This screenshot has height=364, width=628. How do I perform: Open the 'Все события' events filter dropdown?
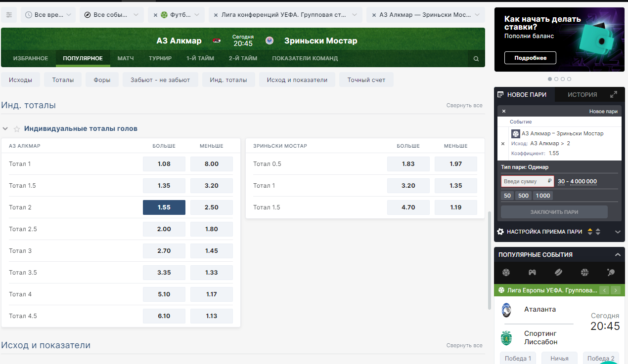111,15
